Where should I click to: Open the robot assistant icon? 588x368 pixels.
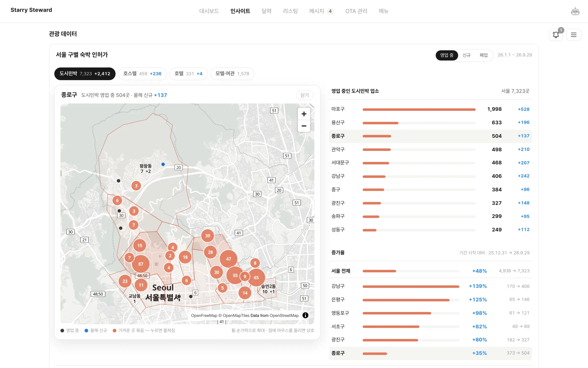point(575,11)
